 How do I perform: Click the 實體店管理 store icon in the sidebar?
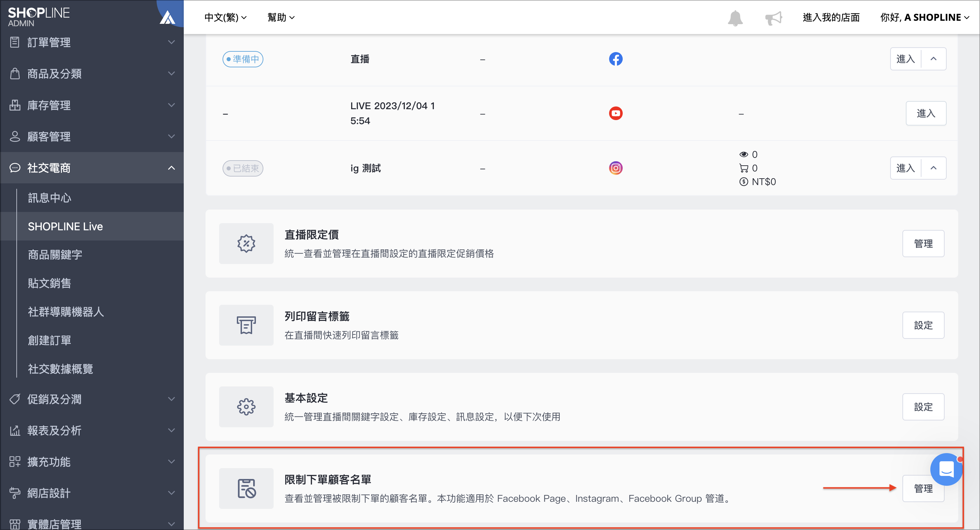[x=14, y=524]
